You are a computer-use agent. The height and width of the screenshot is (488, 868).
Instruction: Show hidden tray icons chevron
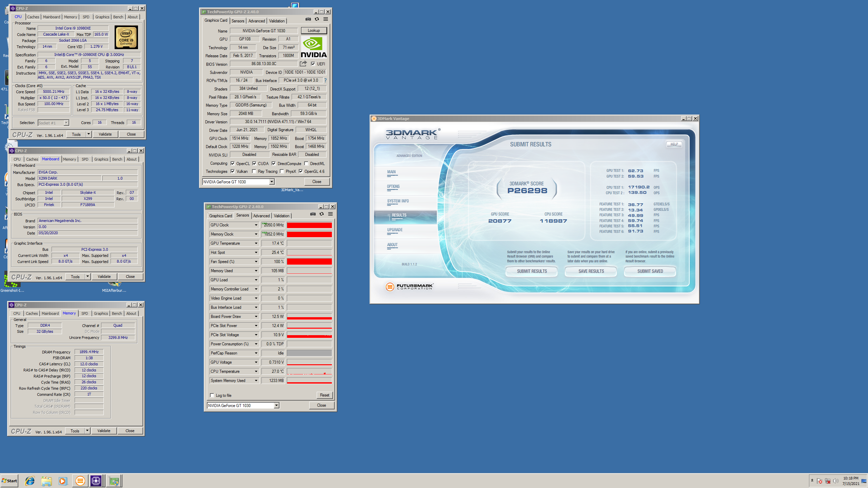[x=812, y=481]
